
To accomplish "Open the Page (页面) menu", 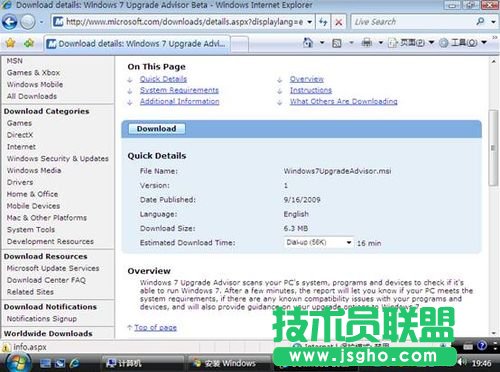I will [x=412, y=43].
